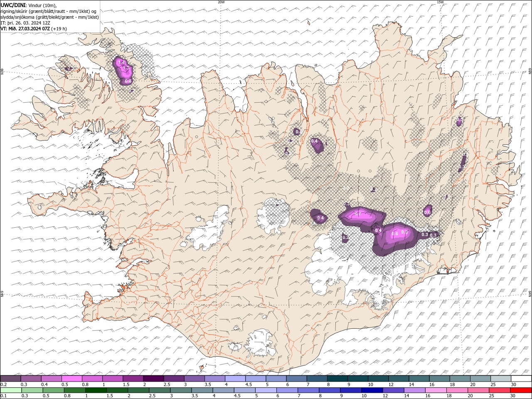Image resolution: width=532 pixels, height=399 pixels.
Task: Pick lower legend swatch starting at 2.5
Action: (x=159, y=390)
